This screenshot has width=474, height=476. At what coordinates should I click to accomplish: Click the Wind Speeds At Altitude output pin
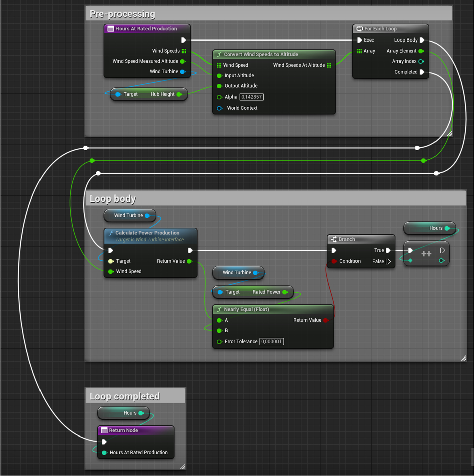(x=329, y=65)
